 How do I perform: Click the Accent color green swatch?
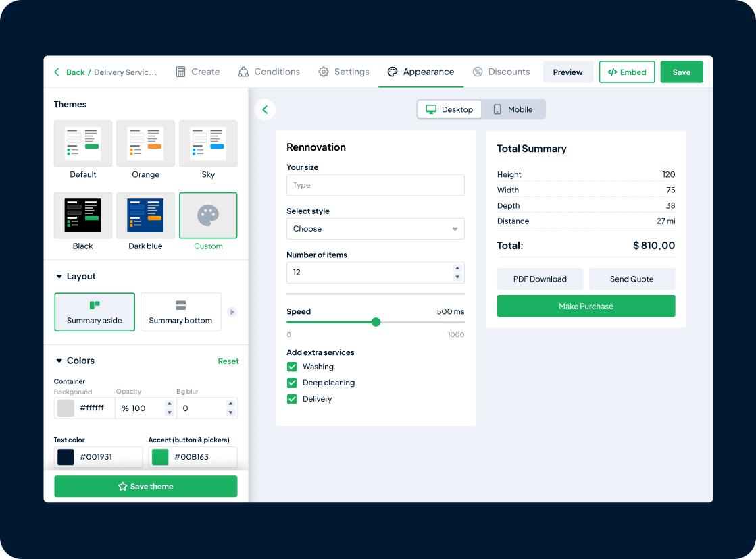point(160,457)
